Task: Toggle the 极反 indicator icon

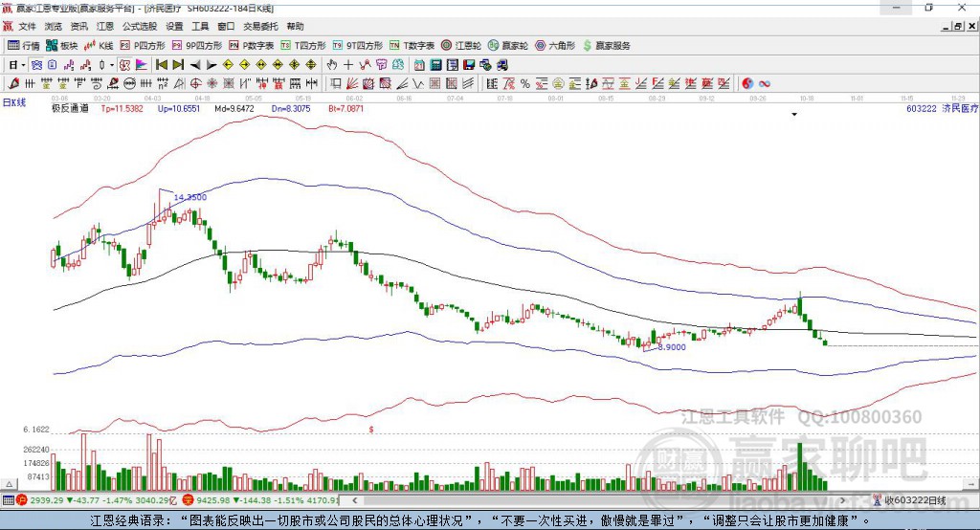Action: pyautogui.click(x=124, y=65)
